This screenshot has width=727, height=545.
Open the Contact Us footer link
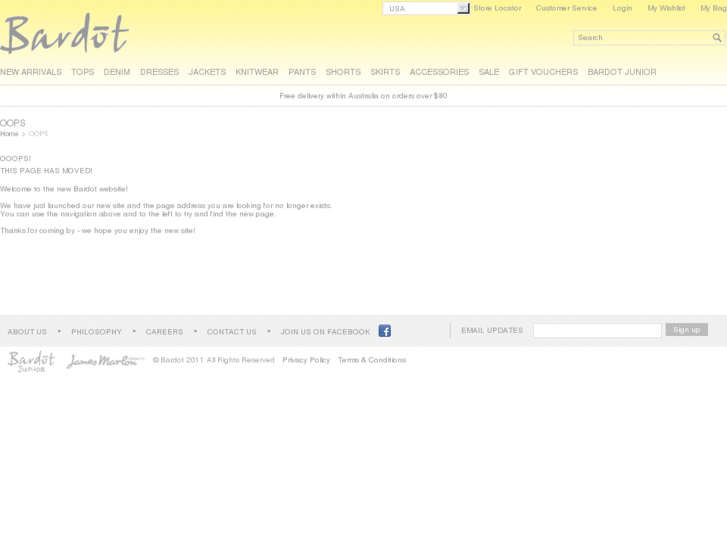(x=231, y=332)
